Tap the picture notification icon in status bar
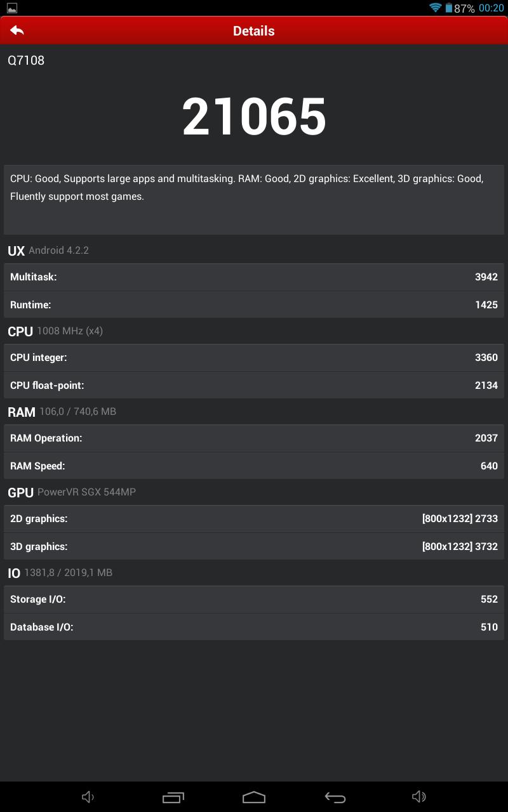The width and height of the screenshot is (508, 812). tap(12, 8)
